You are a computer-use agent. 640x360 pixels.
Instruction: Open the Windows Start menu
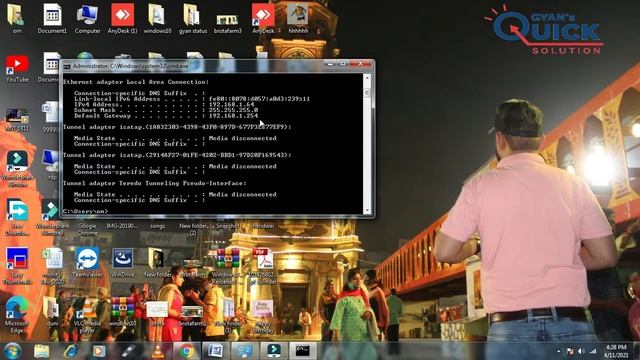click(12, 351)
